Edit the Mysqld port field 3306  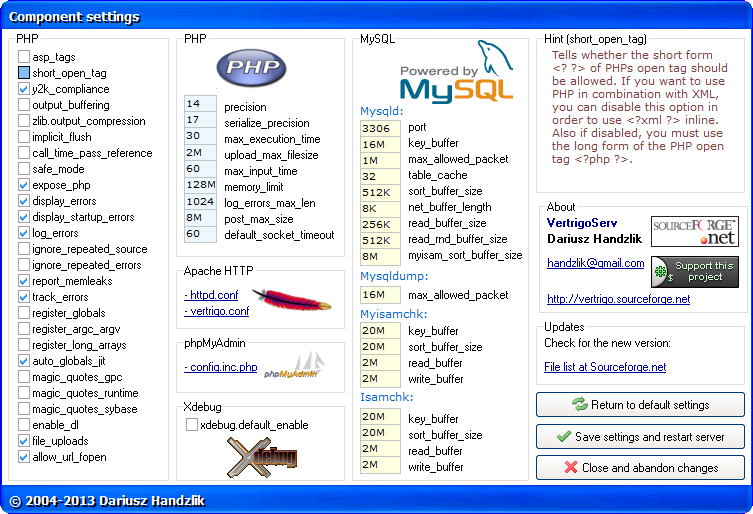pyautogui.click(x=380, y=128)
